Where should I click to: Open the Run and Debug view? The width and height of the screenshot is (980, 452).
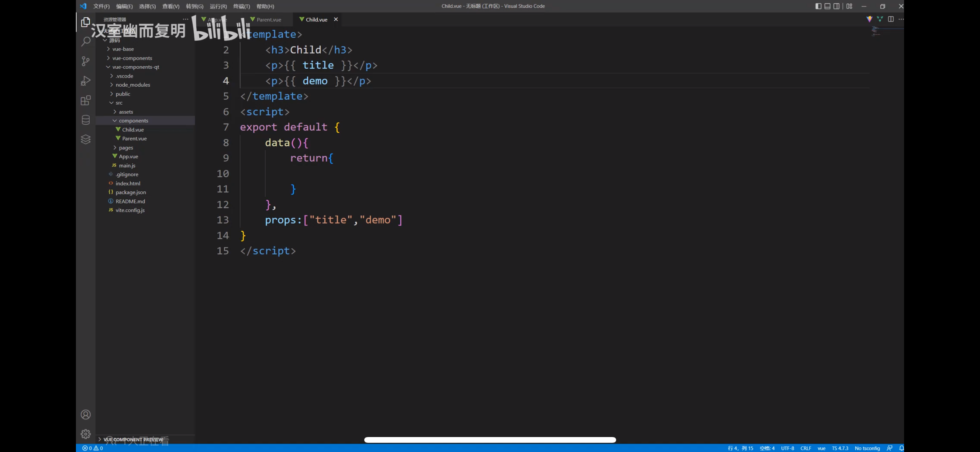(x=86, y=81)
